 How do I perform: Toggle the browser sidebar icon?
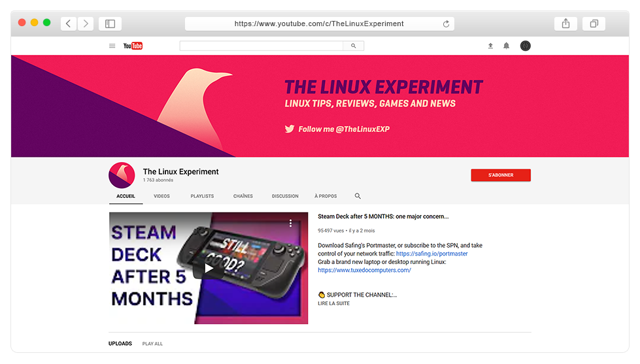pyautogui.click(x=110, y=24)
